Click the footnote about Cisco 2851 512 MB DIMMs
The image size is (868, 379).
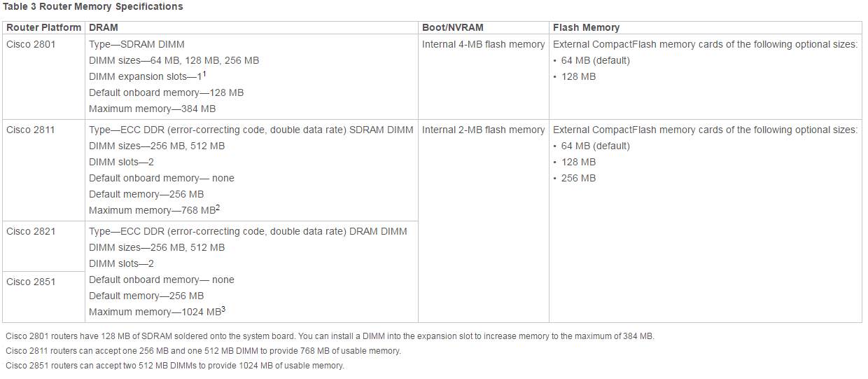(175, 366)
